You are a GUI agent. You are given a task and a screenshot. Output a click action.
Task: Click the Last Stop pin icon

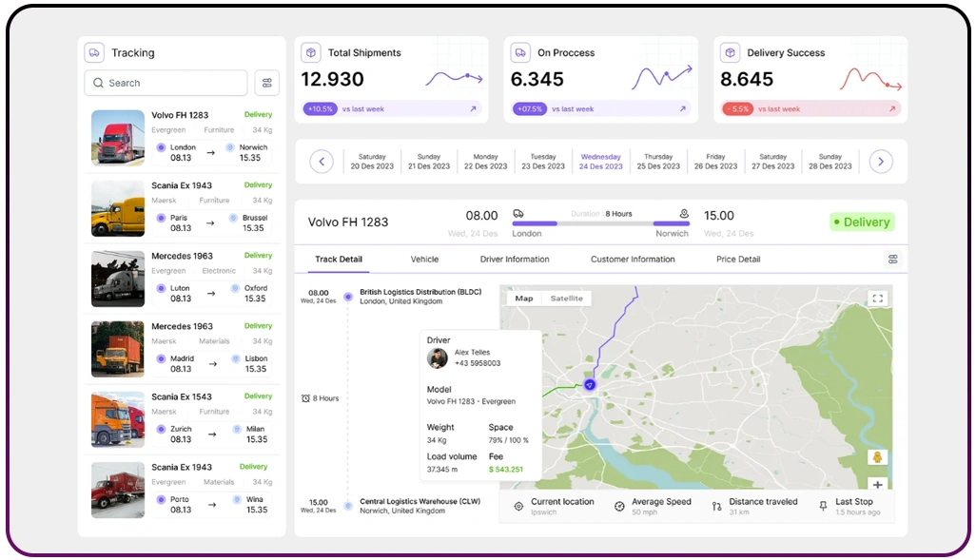(x=822, y=505)
